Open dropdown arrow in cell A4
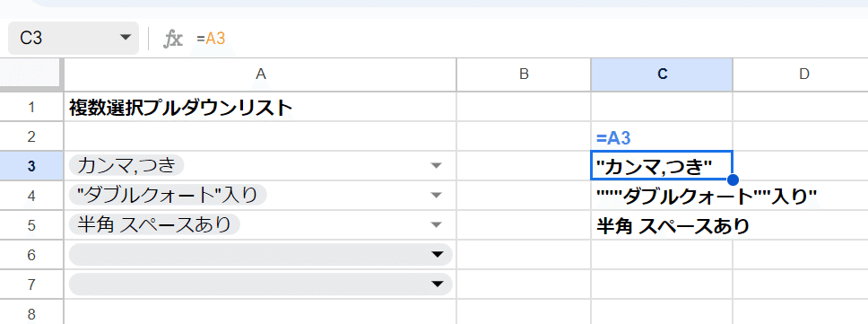868x324 pixels. (x=437, y=195)
